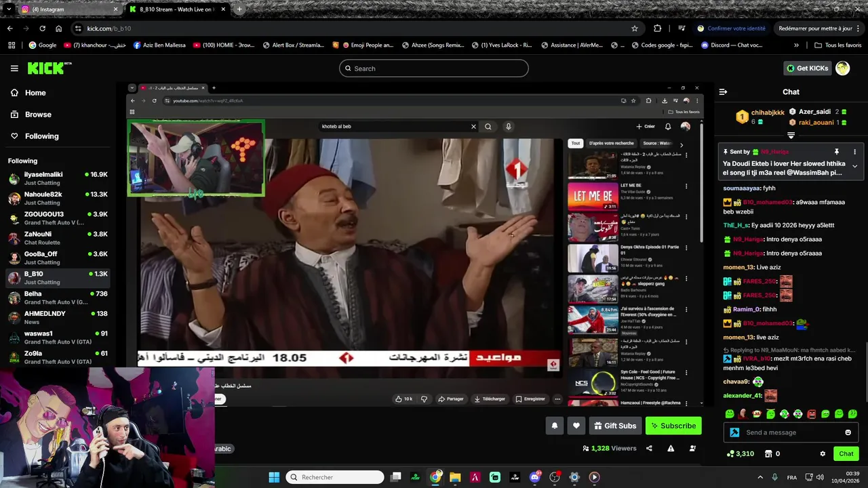Open the Aziz Ben Mallessa bookmark
868x488 pixels.
159,45
